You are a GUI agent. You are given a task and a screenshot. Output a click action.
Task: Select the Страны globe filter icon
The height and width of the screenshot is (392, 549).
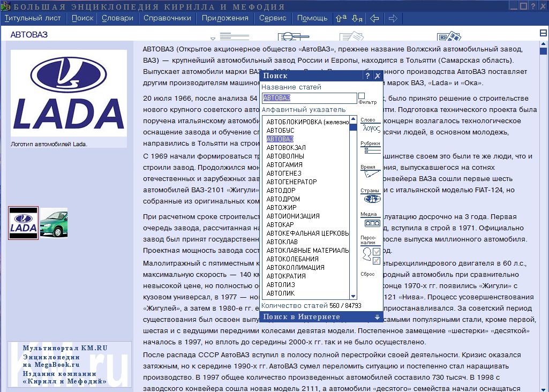click(372, 196)
